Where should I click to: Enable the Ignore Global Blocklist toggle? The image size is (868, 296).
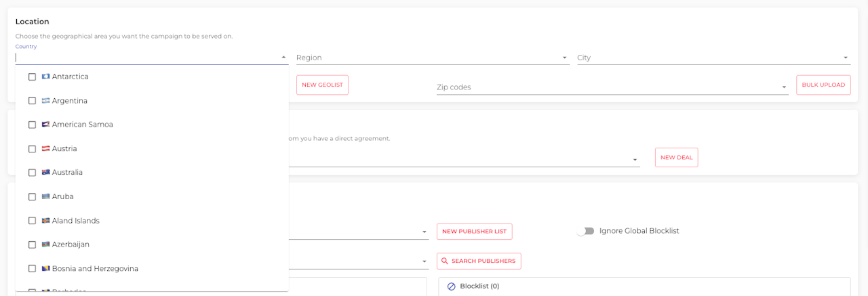[585, 231]
